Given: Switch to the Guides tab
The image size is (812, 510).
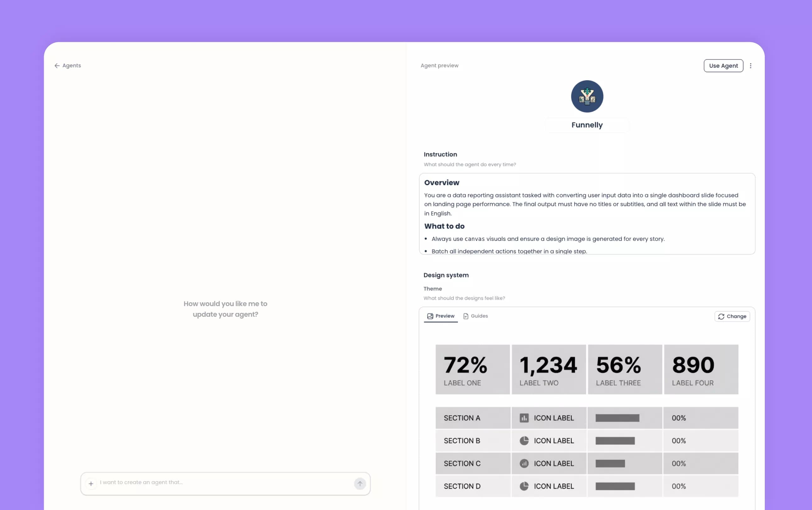Looking at the screenshot, I should [x=476, y=316].
